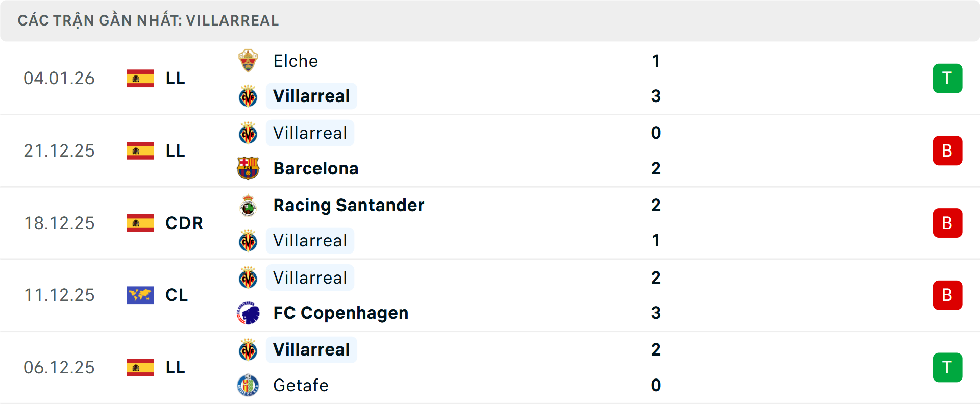Click the Champions League flag icon
Viewport: 980px width, 404px height.
(x=140, y=295)
